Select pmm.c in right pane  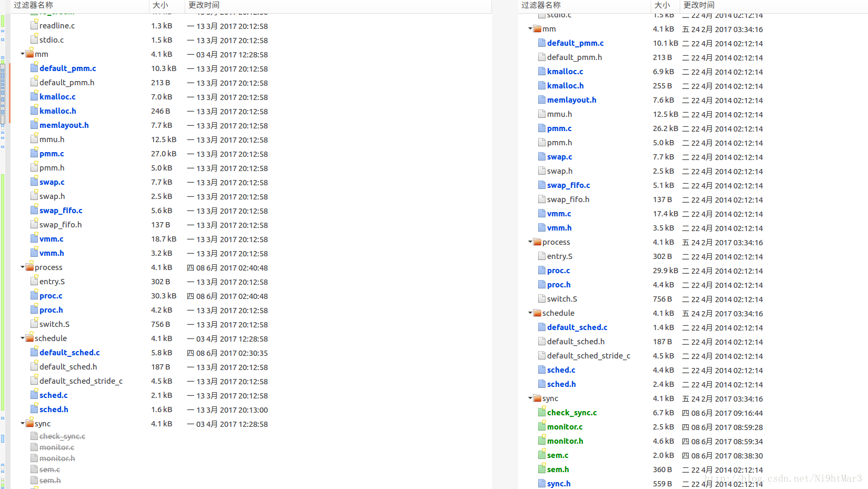(559, 128)
